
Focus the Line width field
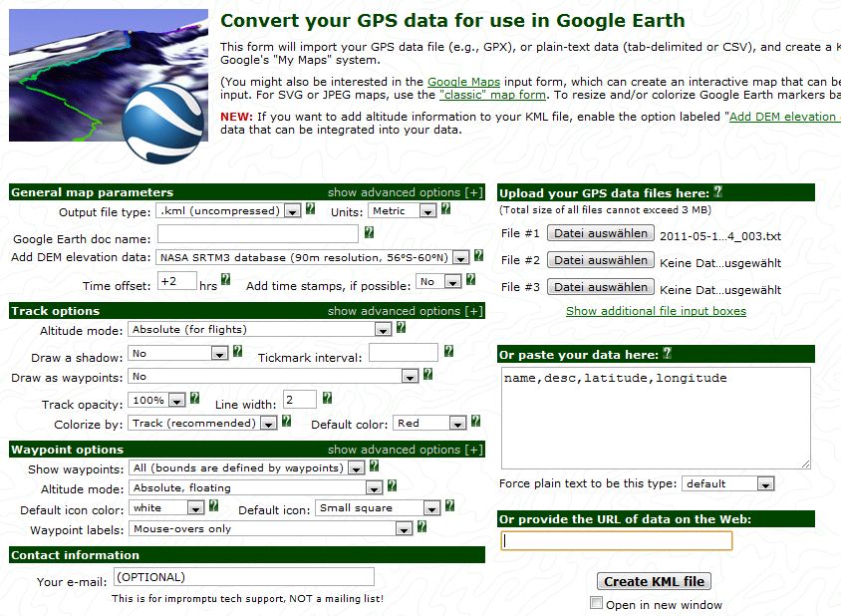(x=299, y=400)
